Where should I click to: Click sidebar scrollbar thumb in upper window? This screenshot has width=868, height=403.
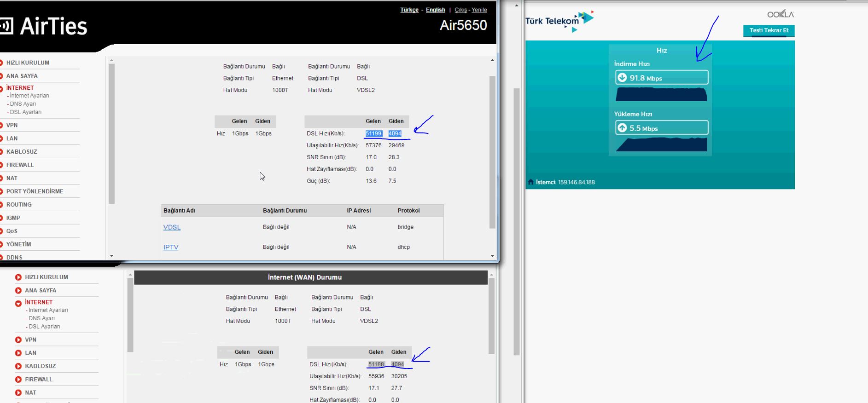click(x=111, y=134)
